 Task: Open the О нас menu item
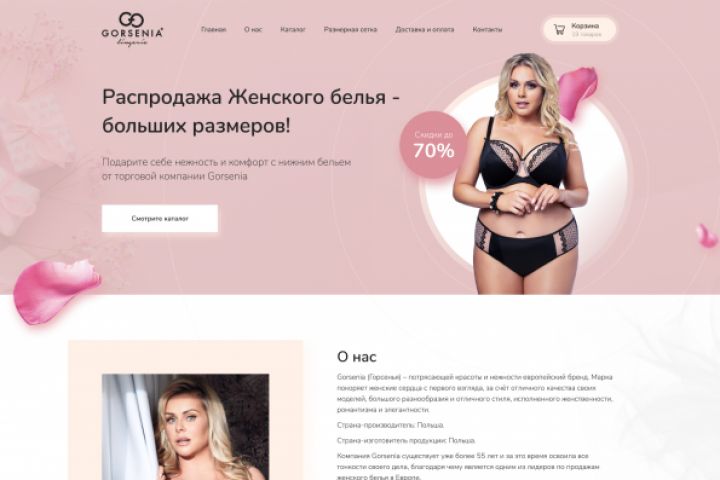pyautogui.click(x=253, y=29)
